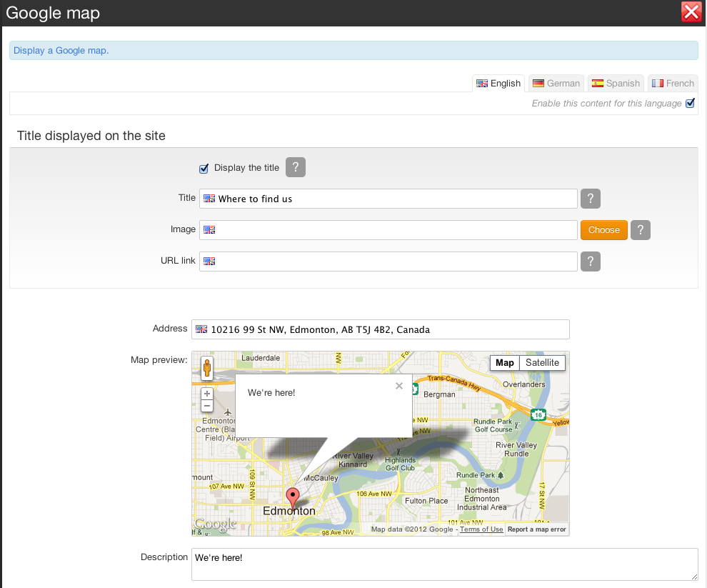Image resolution: width=707 pixels, height=588 pixels.
Task: Click the Description textarea resize handle
Action: pyautogui.click(x=694, y=577)
